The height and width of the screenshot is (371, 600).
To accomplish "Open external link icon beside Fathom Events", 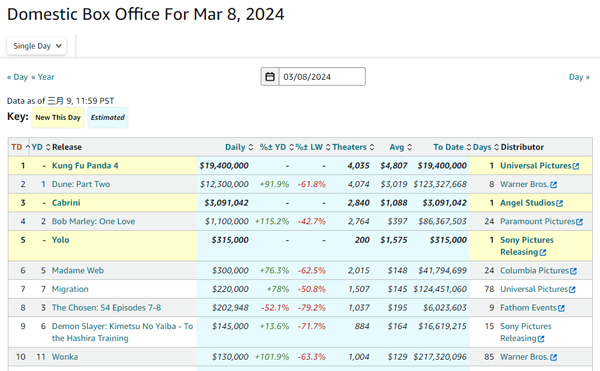I will 561,308.
